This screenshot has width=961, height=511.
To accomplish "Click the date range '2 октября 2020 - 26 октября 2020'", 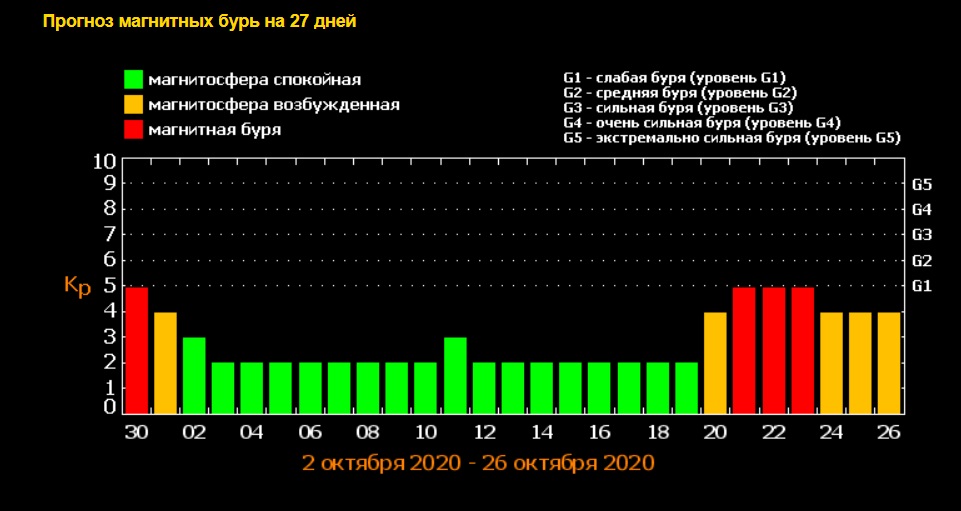I will tap(478, 463).
